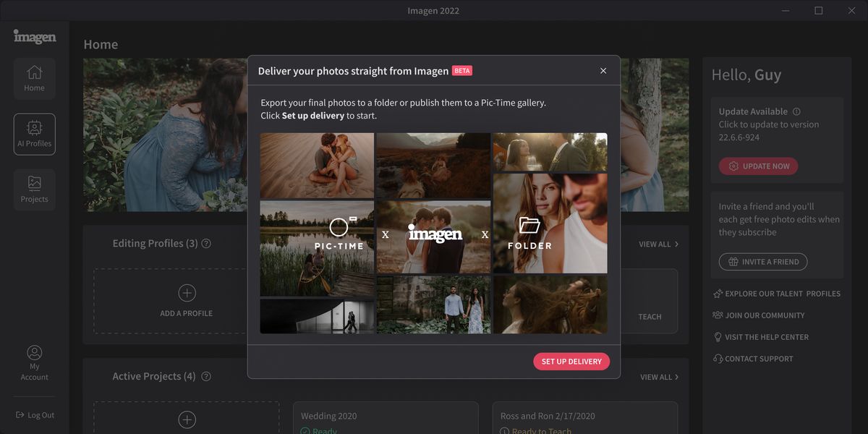
Task: Open AI Profiles from the sidebar
Action: (x=34, y=134)
